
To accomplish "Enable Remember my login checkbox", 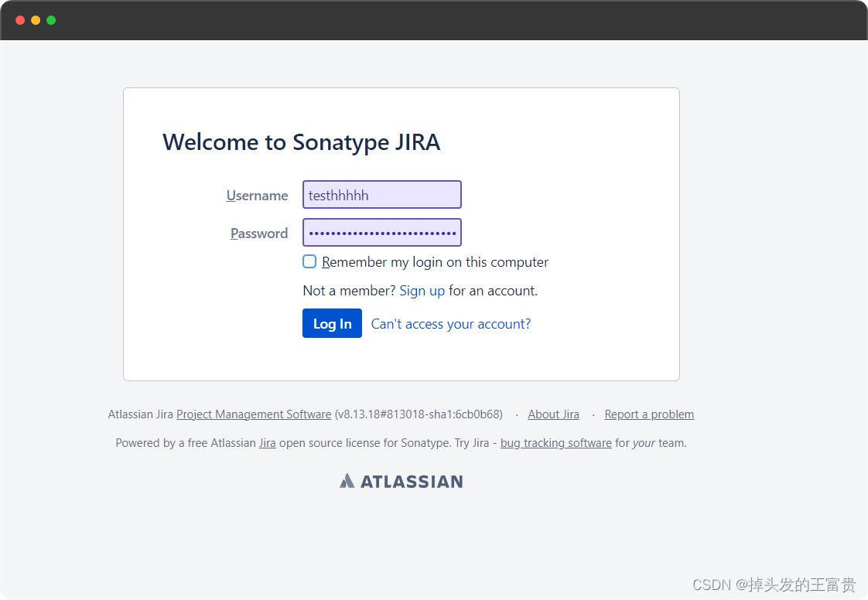I will pyautogui.click(x=309, y=261).
